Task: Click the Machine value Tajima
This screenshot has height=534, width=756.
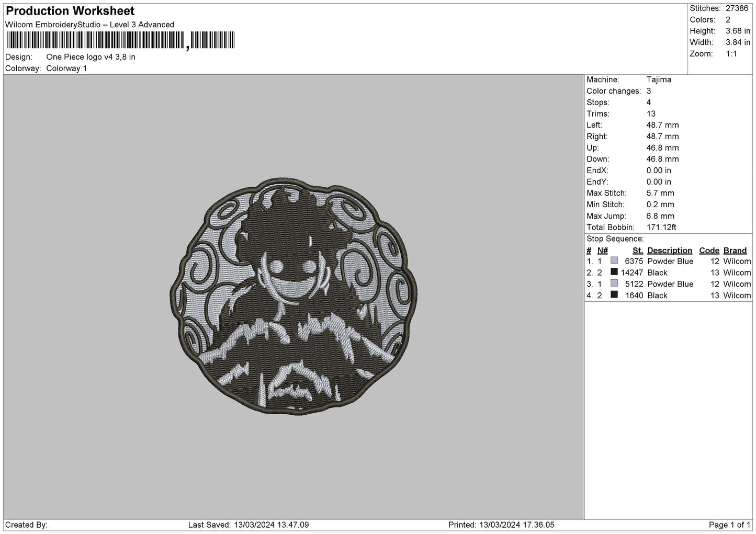Action: (659, 79)
